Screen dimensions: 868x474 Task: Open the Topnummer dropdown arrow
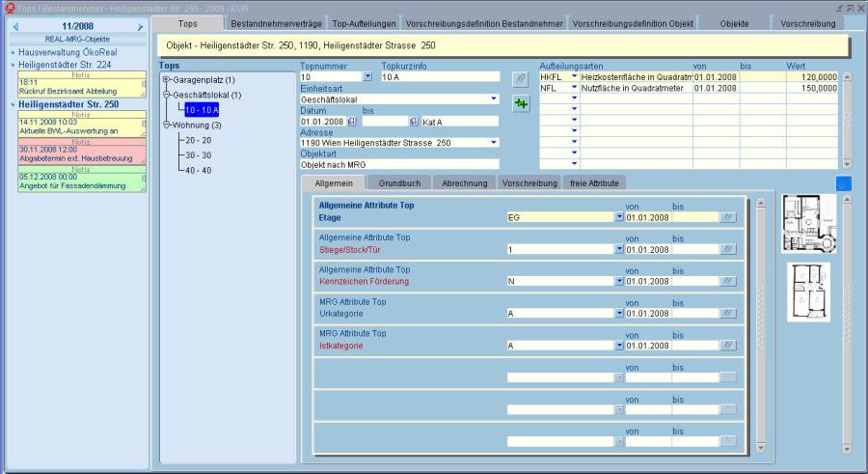367,76
